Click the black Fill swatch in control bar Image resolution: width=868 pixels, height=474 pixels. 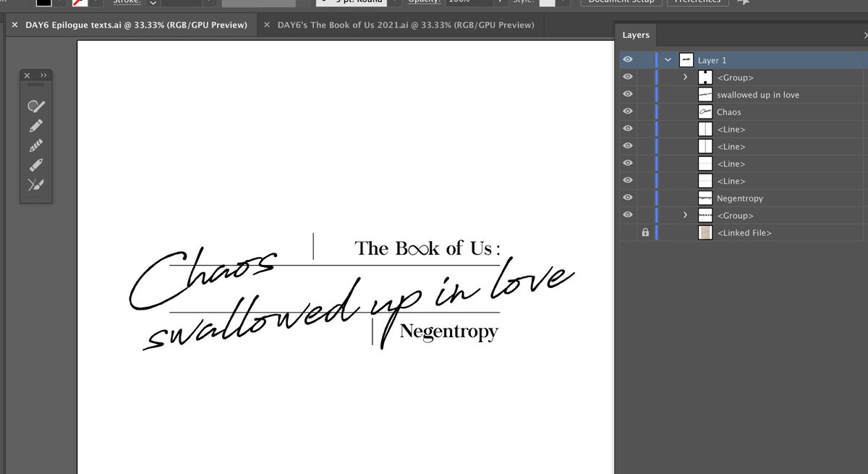(44, 1)
